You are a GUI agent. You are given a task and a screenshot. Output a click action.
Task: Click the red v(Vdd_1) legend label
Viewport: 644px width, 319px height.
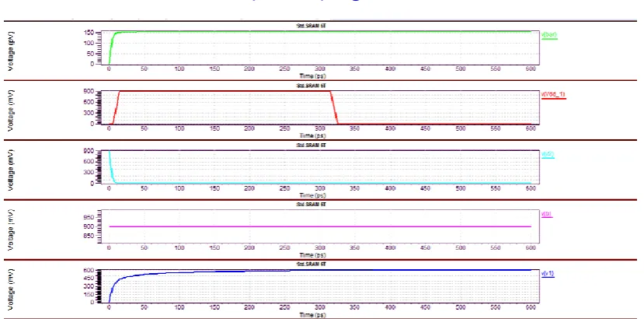tap(554, 94)
